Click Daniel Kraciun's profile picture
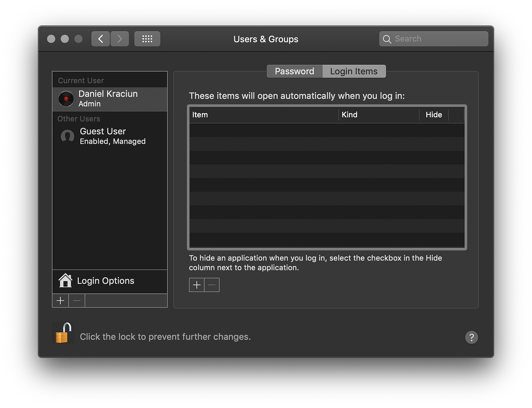Image resolution: width=532 pixels, height=408 pixels. pyautogui.click(x=66, y=98)
